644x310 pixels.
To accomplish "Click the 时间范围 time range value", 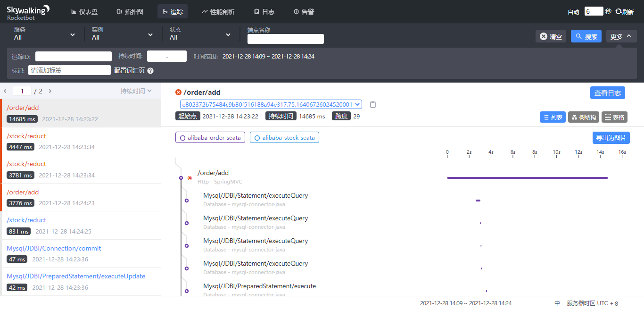I will point(268,56).
